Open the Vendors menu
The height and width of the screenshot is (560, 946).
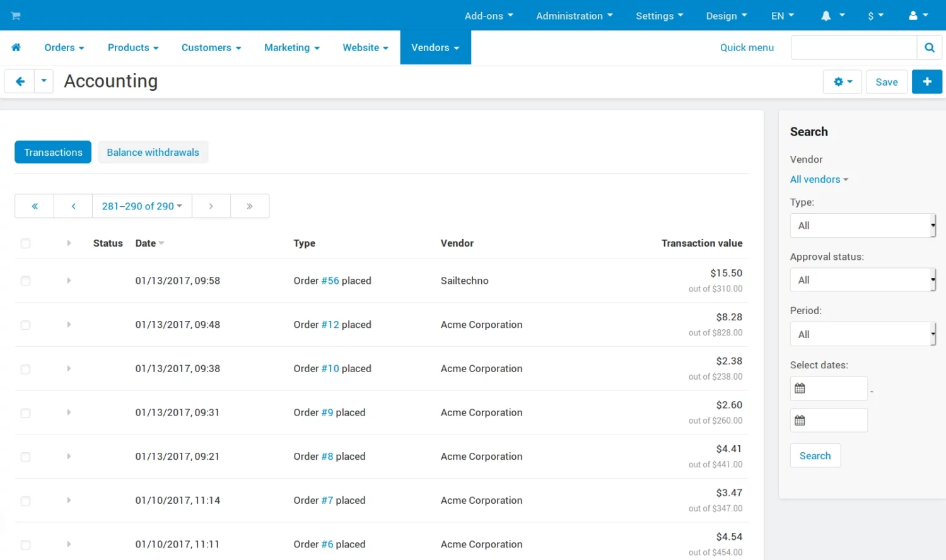click(435, 47)
